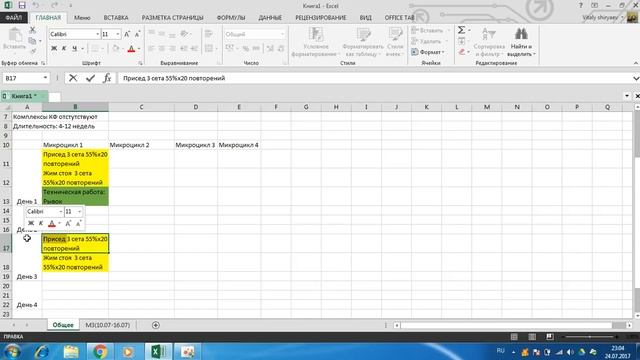Open Excel Help question mark
640x360 pixels.
coord(581,5)
